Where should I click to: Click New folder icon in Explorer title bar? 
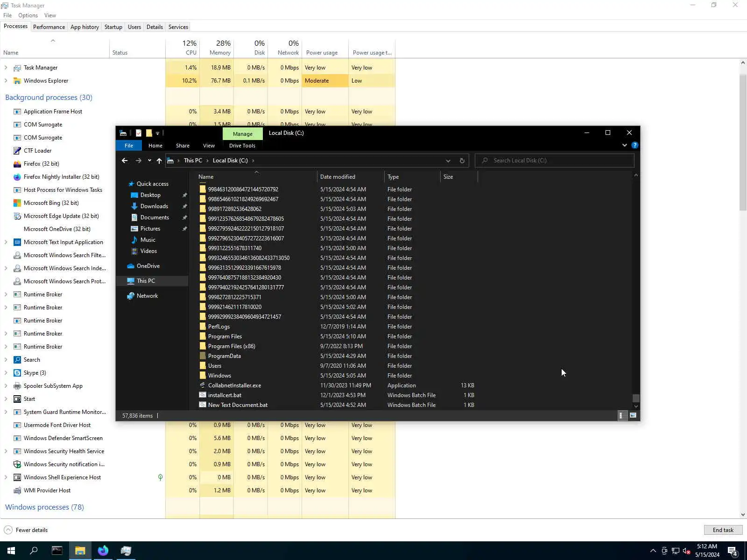point(149,133)
